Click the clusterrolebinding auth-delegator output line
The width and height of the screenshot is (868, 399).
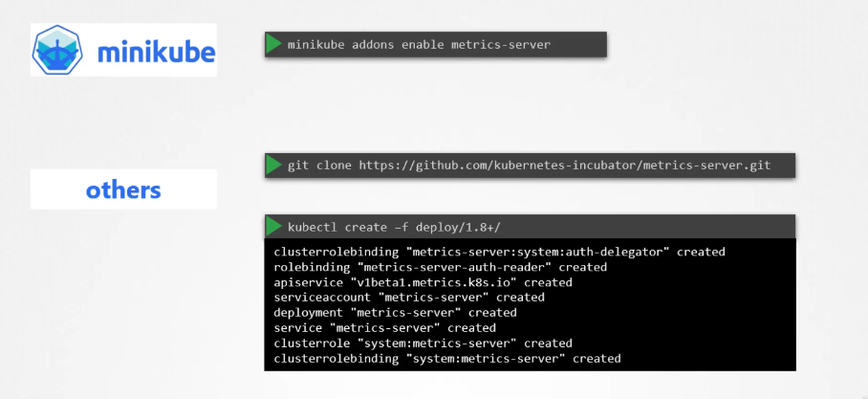point(499,253)
